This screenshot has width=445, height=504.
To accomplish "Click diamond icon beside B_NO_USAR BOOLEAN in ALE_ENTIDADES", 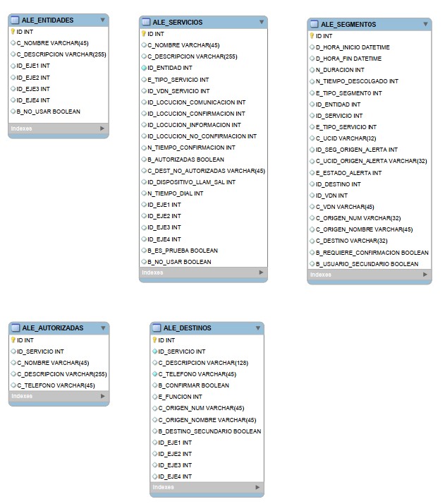I will [x=13, y=112].
